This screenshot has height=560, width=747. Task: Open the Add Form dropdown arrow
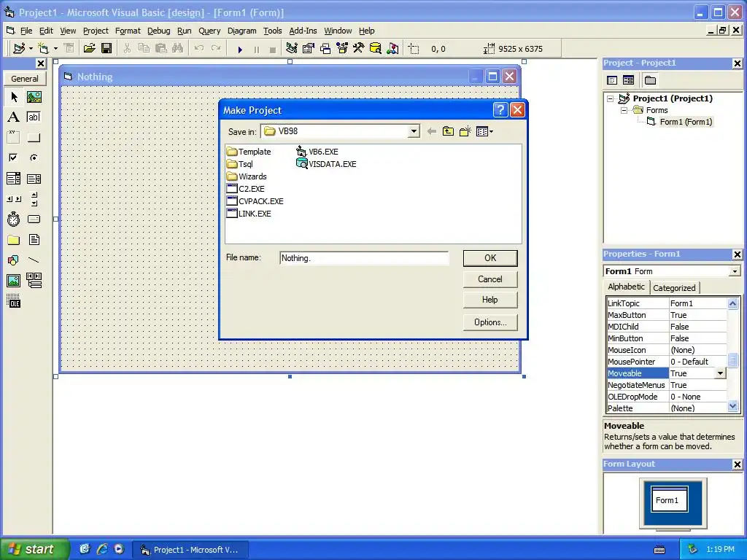point(55,49)
